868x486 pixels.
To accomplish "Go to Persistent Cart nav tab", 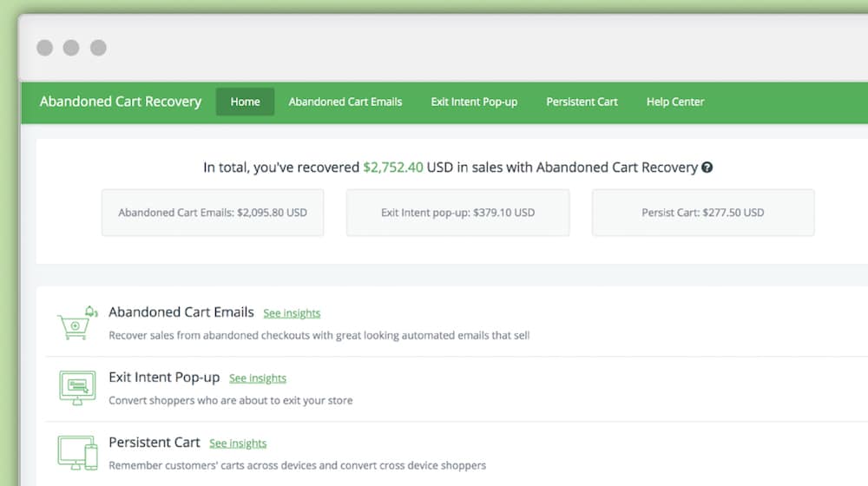I will coord(582,102).
